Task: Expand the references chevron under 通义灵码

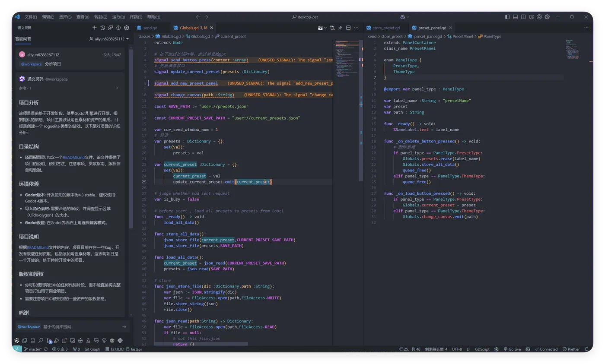Action: tap(117, 88)
